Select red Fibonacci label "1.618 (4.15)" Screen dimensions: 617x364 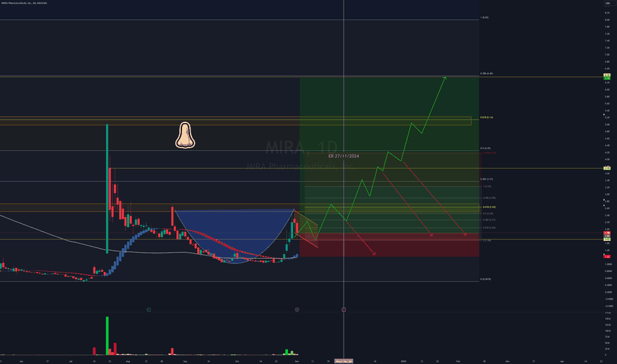click(489, 153)
